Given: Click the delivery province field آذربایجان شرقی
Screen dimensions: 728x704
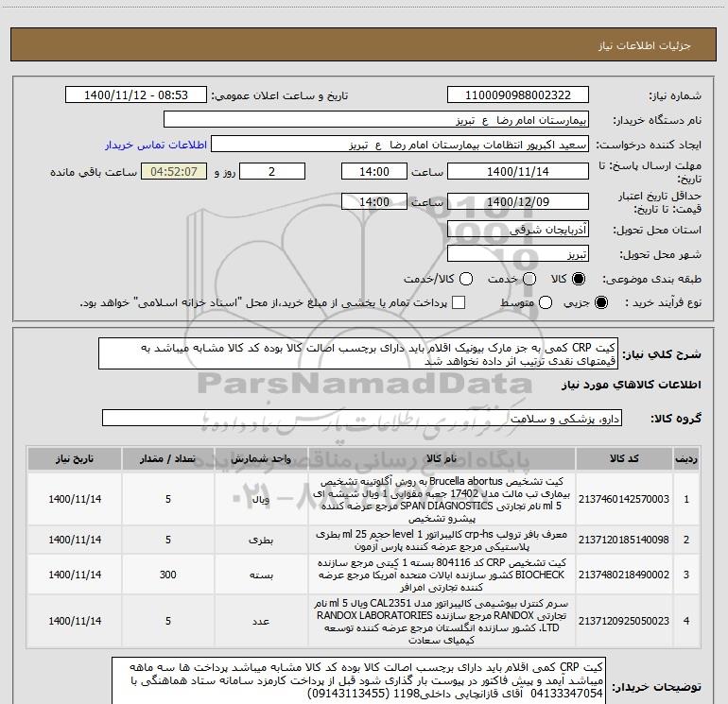Looking at the screenshot, I should 518,230.
